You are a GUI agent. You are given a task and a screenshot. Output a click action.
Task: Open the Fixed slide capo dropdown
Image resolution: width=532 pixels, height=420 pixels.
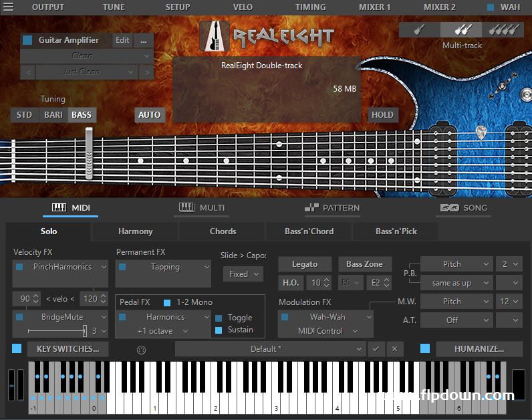click(x=243, y=274)
